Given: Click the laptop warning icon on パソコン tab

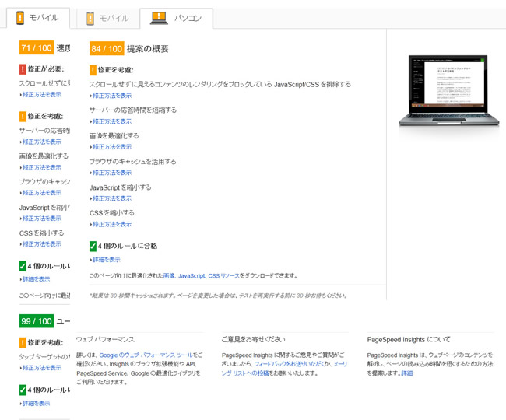Looking at the screenshot, I should pyautogui.click(x=159, y=18).
